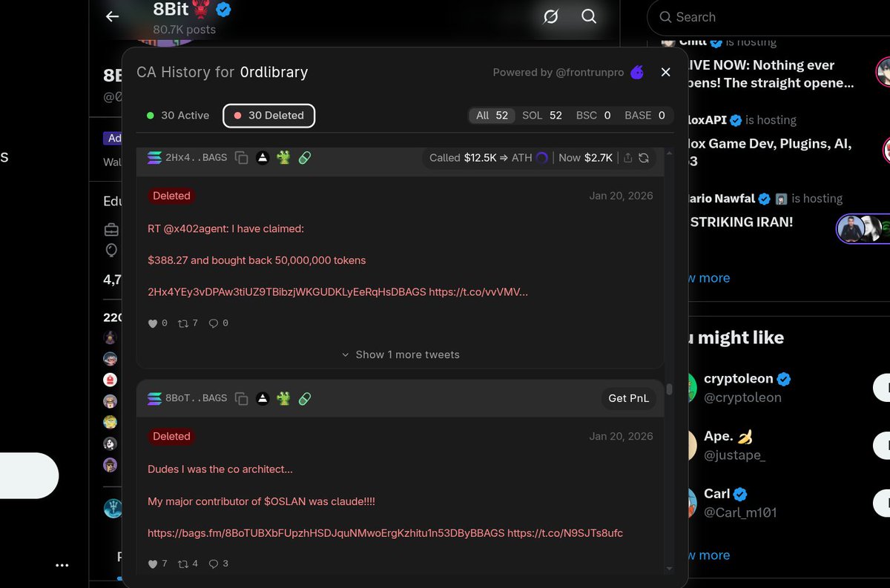Click the full 2Hx4YEy3vDPAw3tiUZ9T contract address
The image size is (890, 588).
tap(287, 292)
